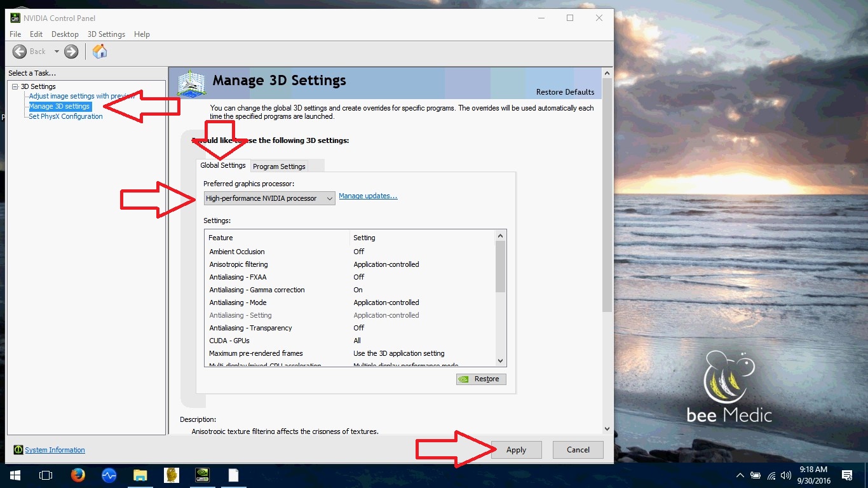Open the Desktop menu

click(x=65, y=34)
